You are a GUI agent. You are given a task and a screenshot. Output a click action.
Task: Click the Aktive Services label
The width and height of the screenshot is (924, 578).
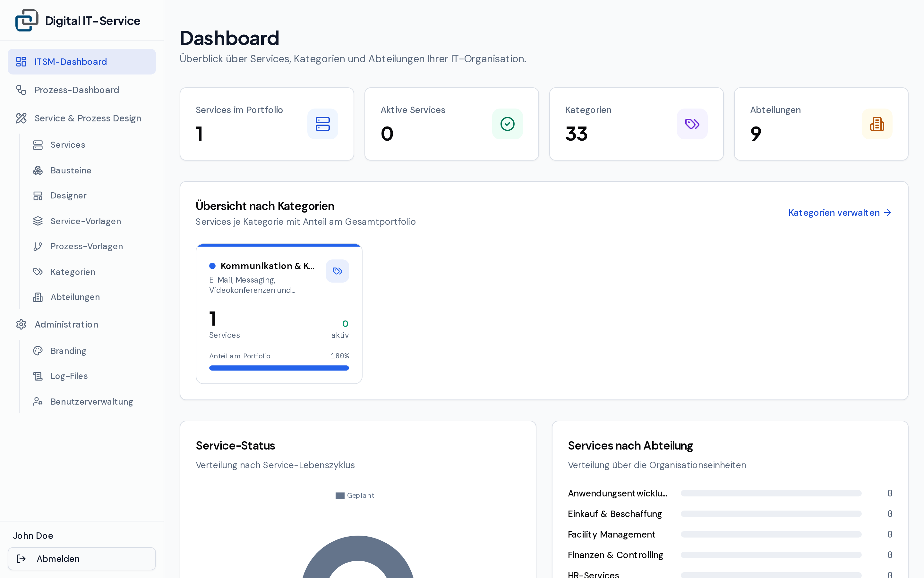[x=413, y=110]
